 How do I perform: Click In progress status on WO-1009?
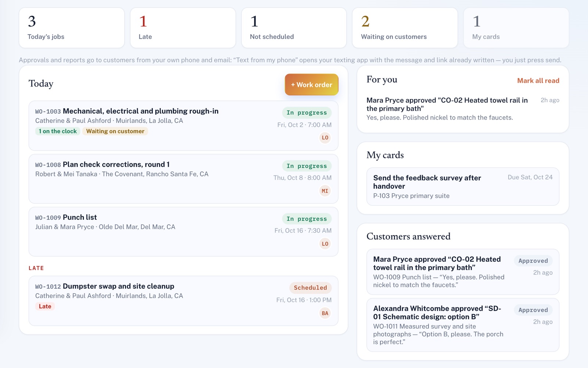[306, 219]
